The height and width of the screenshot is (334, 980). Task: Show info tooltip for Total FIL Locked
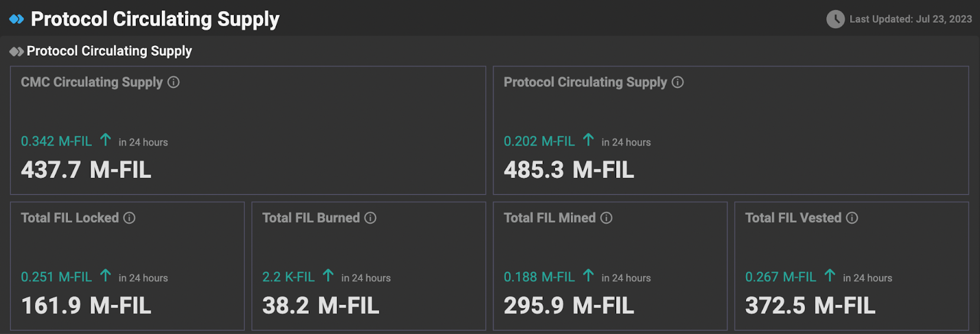pyautogui.click(x=129, y=218)
